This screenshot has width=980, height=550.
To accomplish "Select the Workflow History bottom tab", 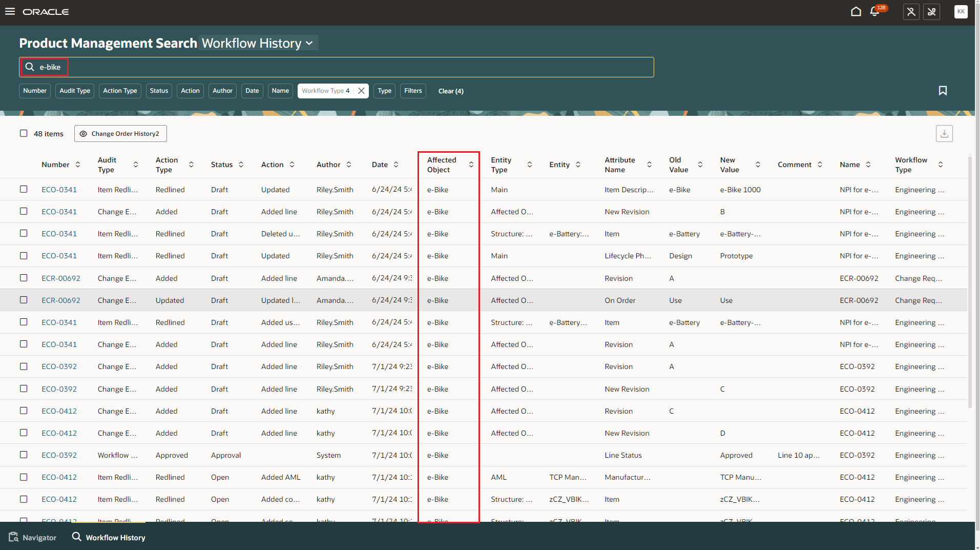I will [109, 537].
